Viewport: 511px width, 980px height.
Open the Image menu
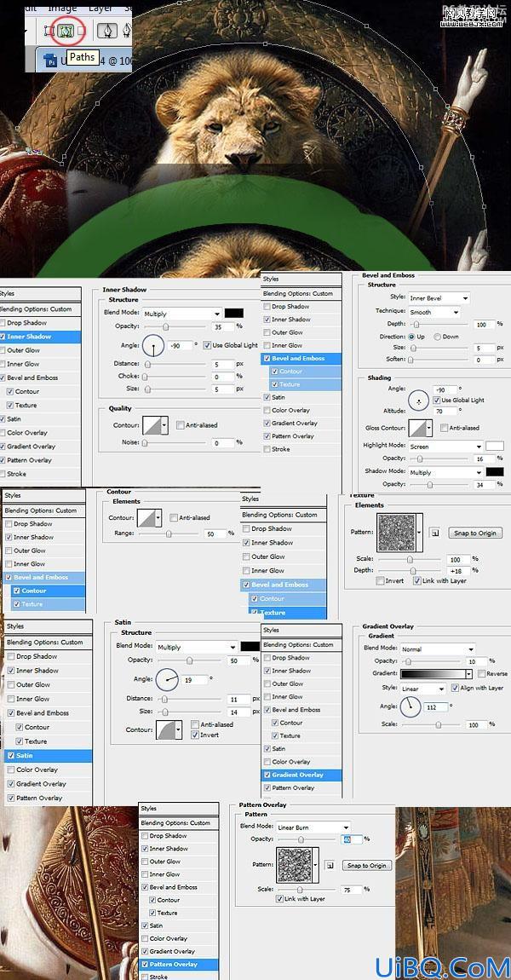point(62,9)
